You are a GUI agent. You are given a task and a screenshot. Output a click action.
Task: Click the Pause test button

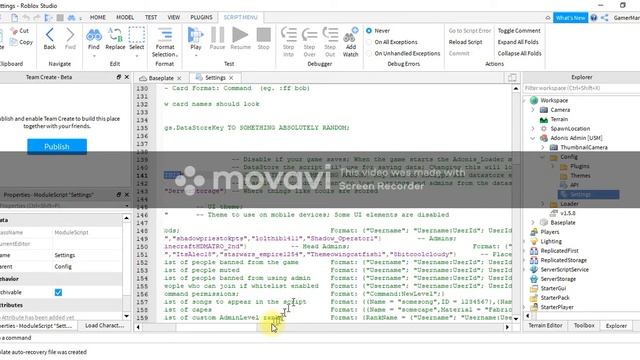[x=217, y=35]
